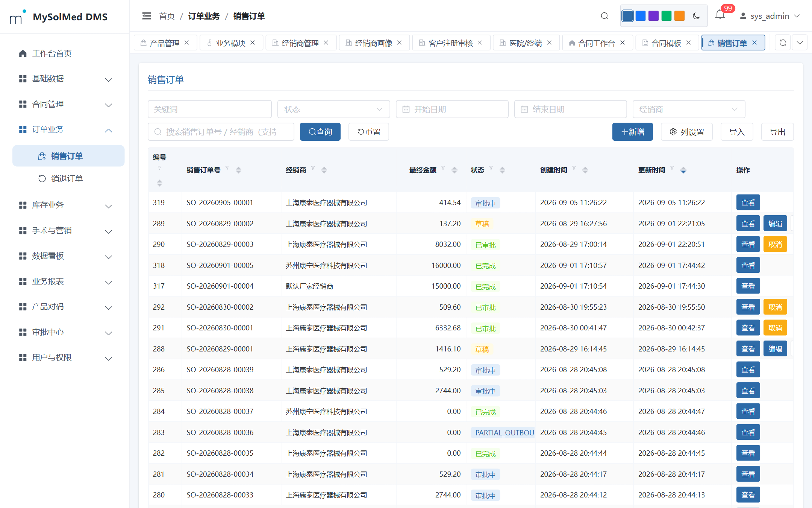Viewport: 812px width, 508px height.
Task: Click the filter icon on 经销商 column
Action: coord(313,168)
